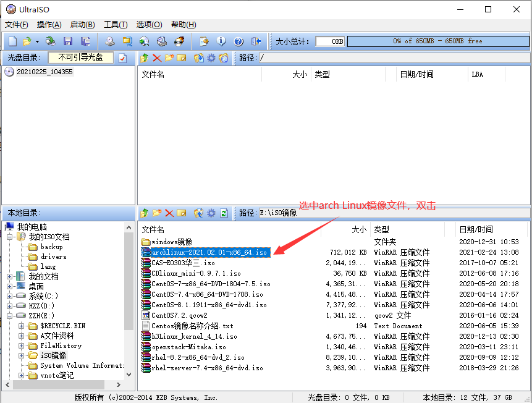Open the 操作(A) menu
The image size is (532, 403).
[49, 25]
